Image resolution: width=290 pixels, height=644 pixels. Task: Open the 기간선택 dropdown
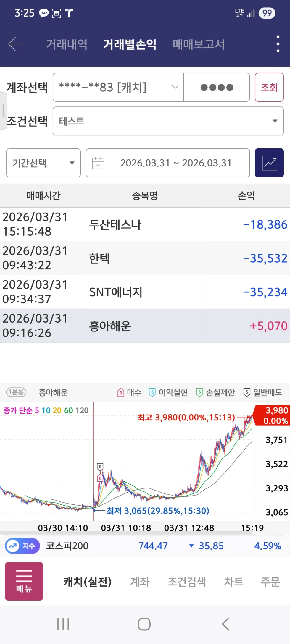tap(43, 163)
